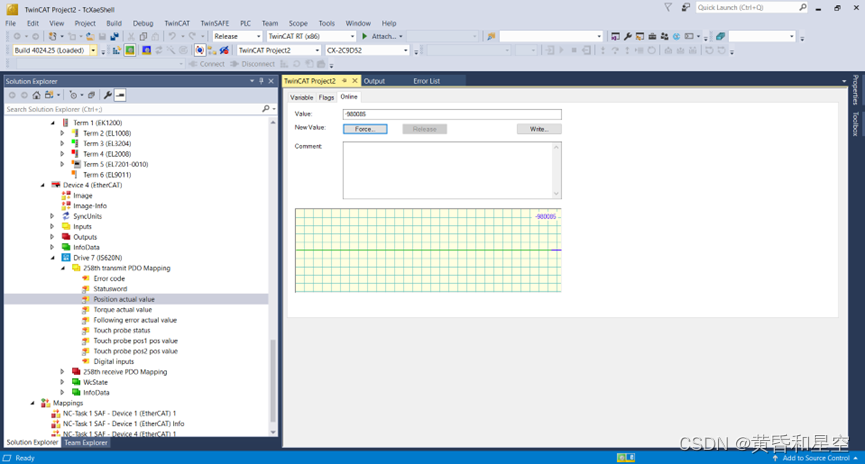This screenshot has height=464, width=865.
Task: Collapse the Device 4 (EtherCAT) node
Action: pos(42,185)
